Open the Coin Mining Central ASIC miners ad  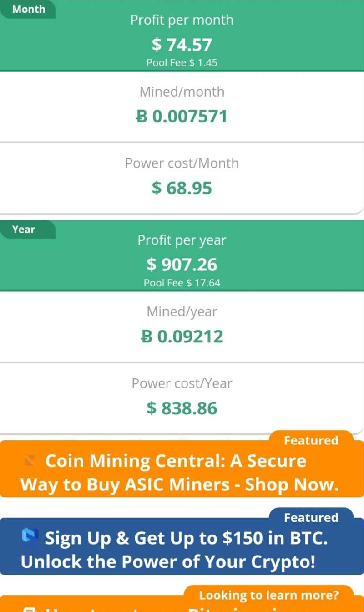[x=182, y=474]
